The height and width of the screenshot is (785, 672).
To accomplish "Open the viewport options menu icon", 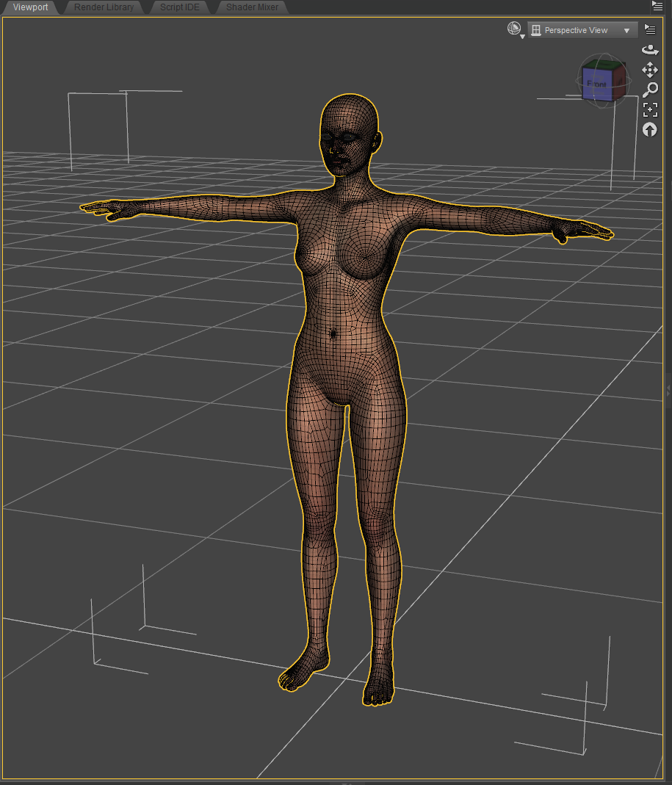I will click(x=650, y=29).
